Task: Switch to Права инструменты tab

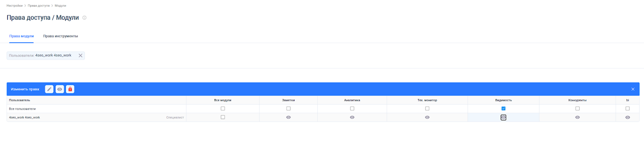Action: click(60, 36)
